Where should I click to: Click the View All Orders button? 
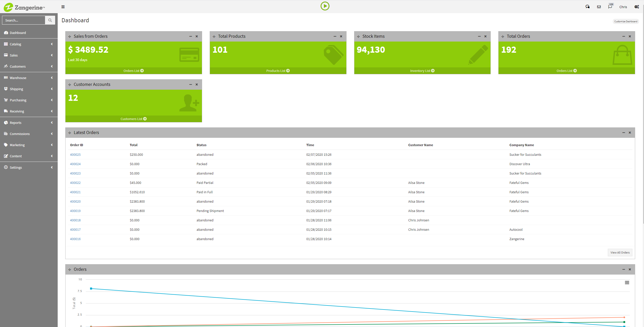coord(620,253)
